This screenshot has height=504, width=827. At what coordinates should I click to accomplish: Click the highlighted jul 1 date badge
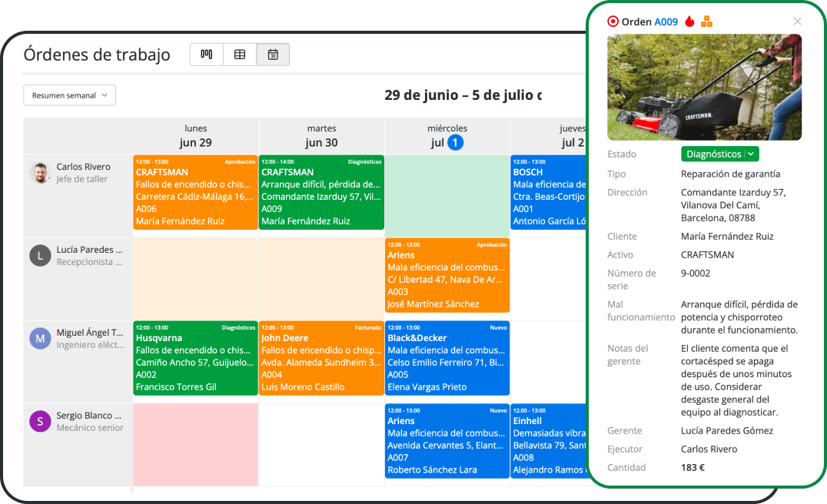(455, 142)
